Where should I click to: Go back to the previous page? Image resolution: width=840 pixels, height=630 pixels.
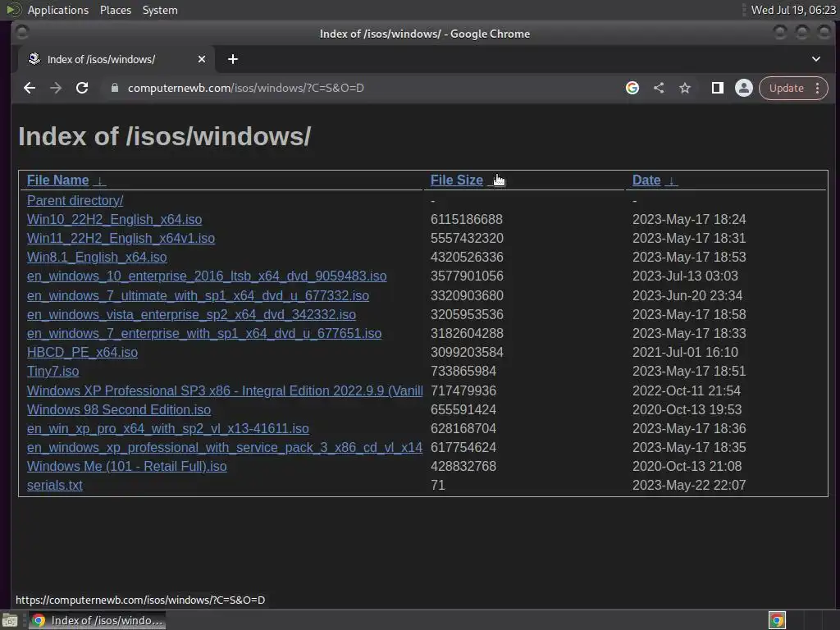coord(30,88)
